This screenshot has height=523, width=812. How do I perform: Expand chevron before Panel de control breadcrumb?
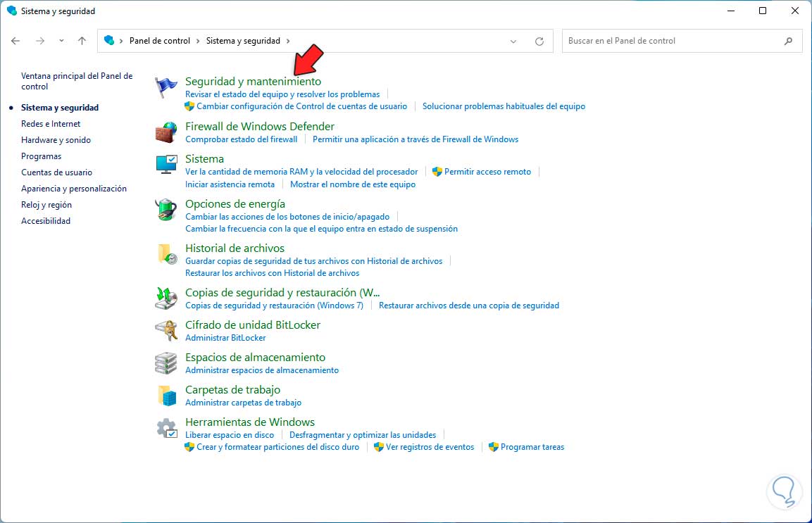[121, 41]
